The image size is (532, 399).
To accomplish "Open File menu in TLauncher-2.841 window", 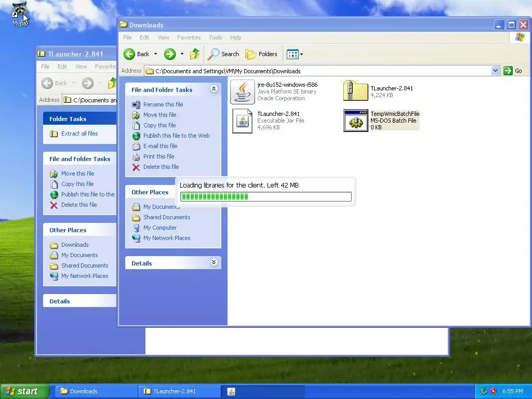I will (45, 66).
